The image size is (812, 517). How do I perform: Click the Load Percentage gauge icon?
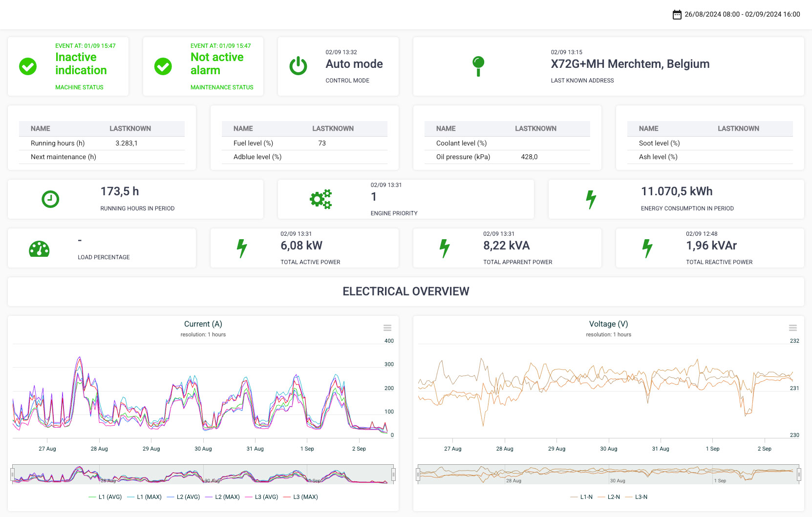(x=39, y=248)
